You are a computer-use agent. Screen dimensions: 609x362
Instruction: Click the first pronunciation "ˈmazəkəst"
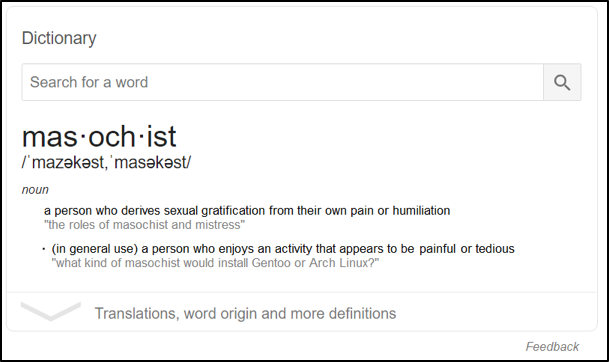coord(66,162)
